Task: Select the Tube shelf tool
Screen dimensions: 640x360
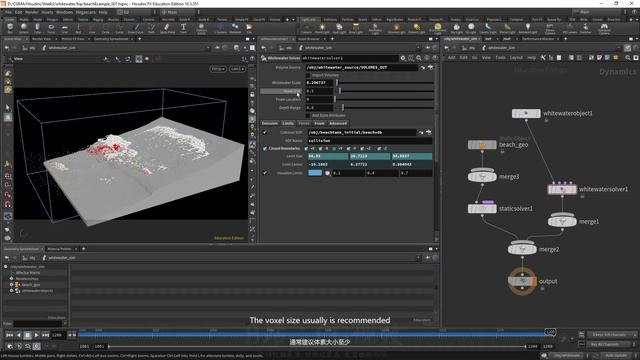Action: coord(37,28)
